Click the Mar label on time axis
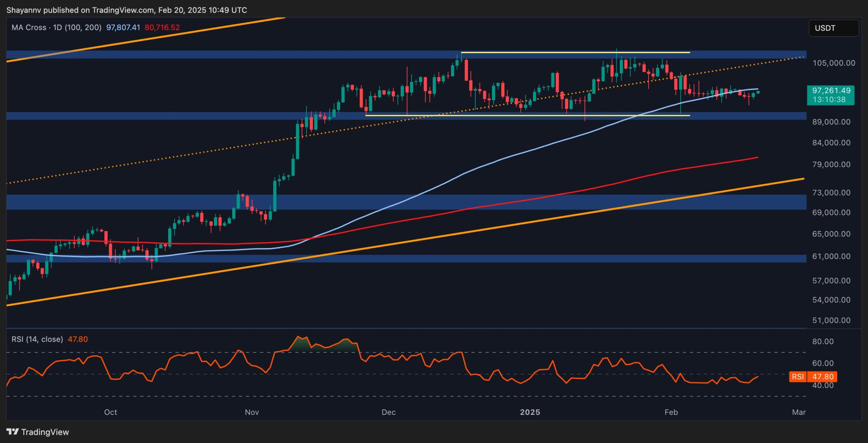 [x=798, y=412]
